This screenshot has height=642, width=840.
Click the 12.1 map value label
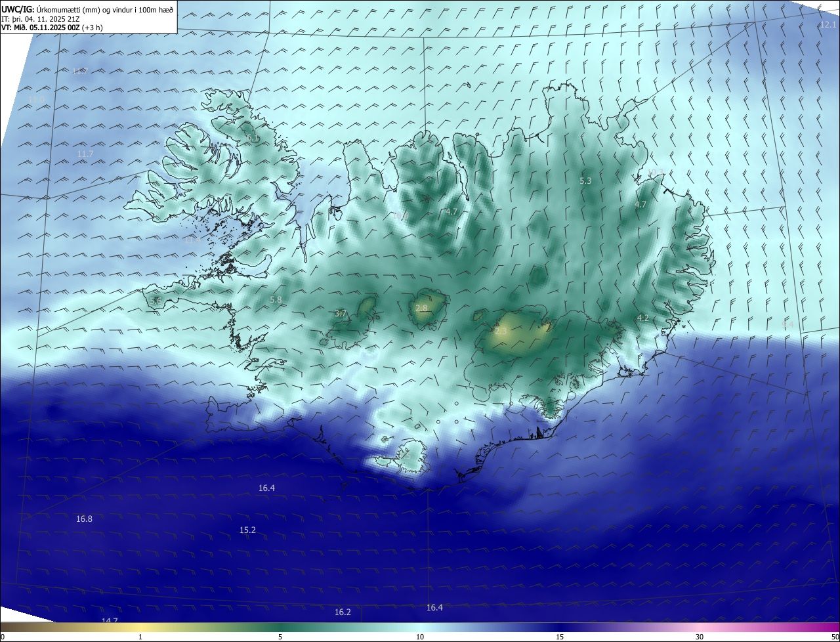829,25
